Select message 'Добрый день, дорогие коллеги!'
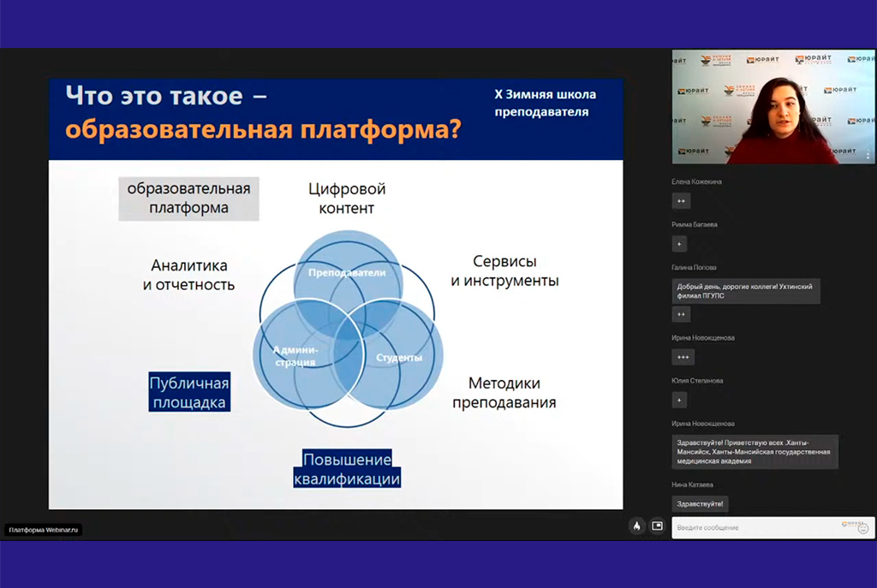Screen dimensions: 877x588 pos(746,291)
